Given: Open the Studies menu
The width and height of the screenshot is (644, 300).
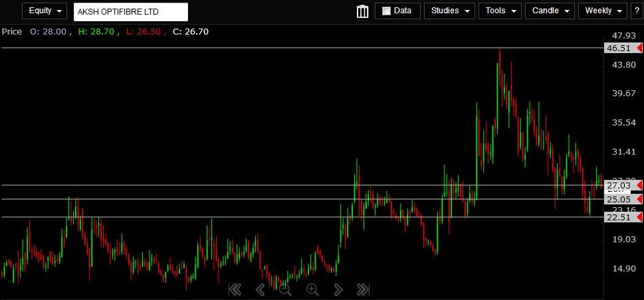Looking at the screenshot, I should click(x=449, y=11).
